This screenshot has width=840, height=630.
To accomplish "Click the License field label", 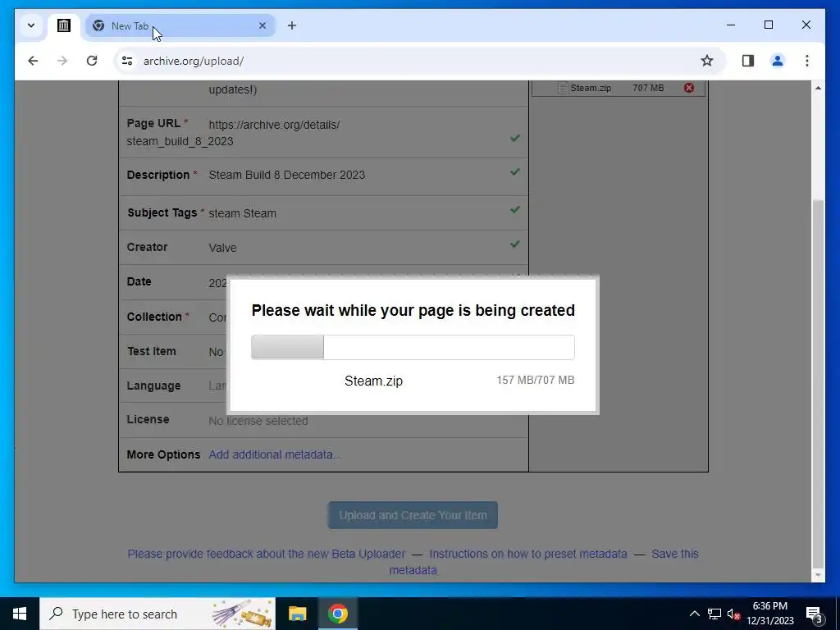I will 148,419.
